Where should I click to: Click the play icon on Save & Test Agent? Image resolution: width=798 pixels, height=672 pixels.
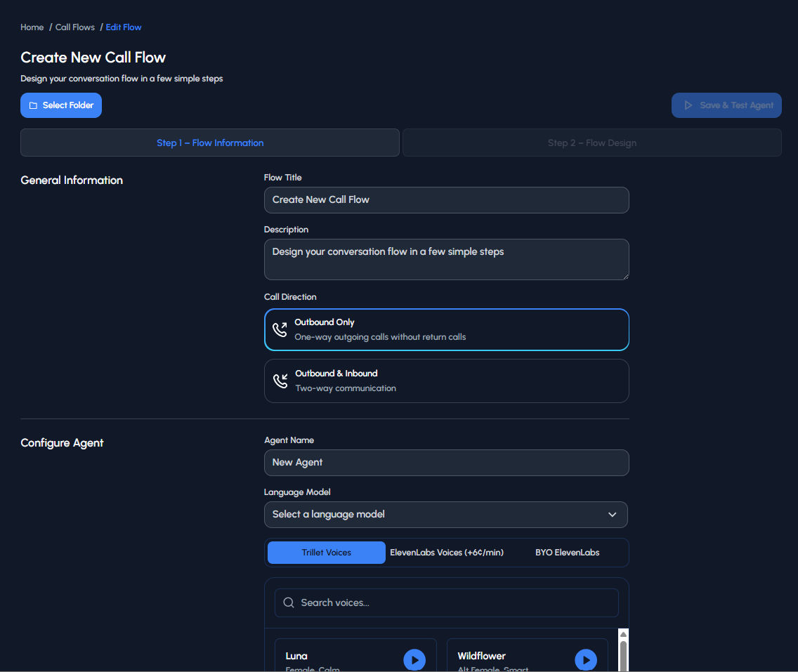coord(689,105)
